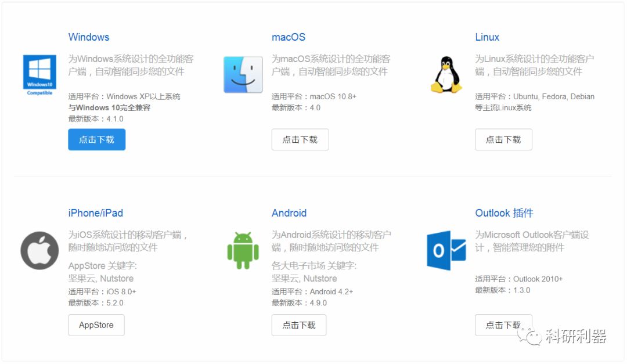Click the Apple logo icon
Viewport: 627px width, 364px height.
pos(39,250)
